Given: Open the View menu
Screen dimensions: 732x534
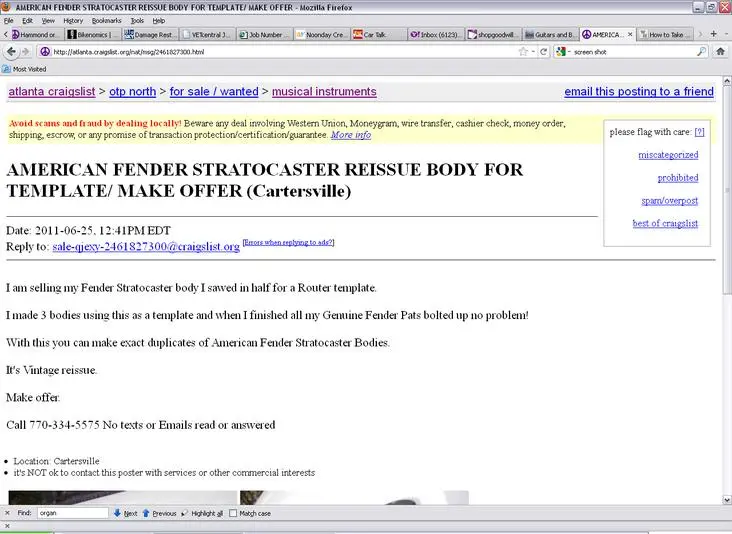Looking at the screenshot, I should pos(48,21).
